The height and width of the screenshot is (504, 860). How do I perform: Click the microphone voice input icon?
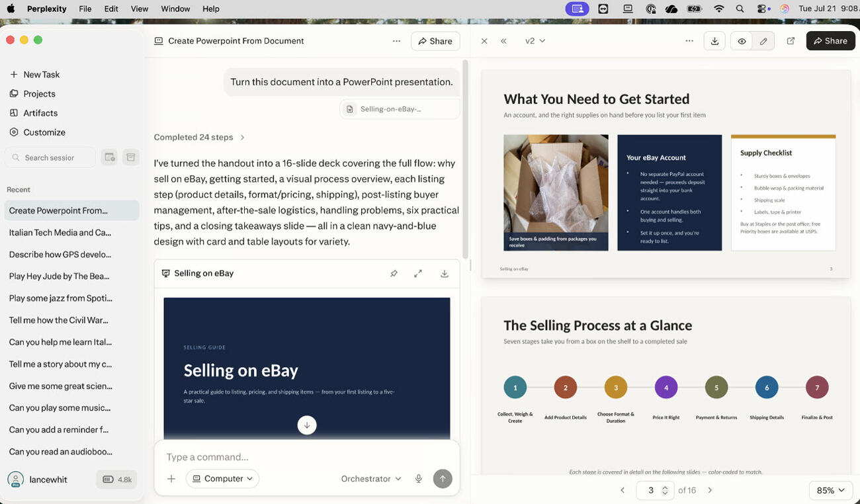418,479
